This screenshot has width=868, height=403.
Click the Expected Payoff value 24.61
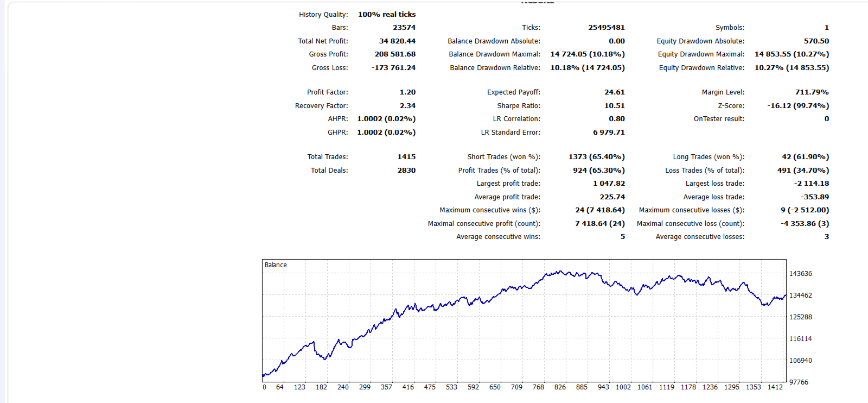615,92
